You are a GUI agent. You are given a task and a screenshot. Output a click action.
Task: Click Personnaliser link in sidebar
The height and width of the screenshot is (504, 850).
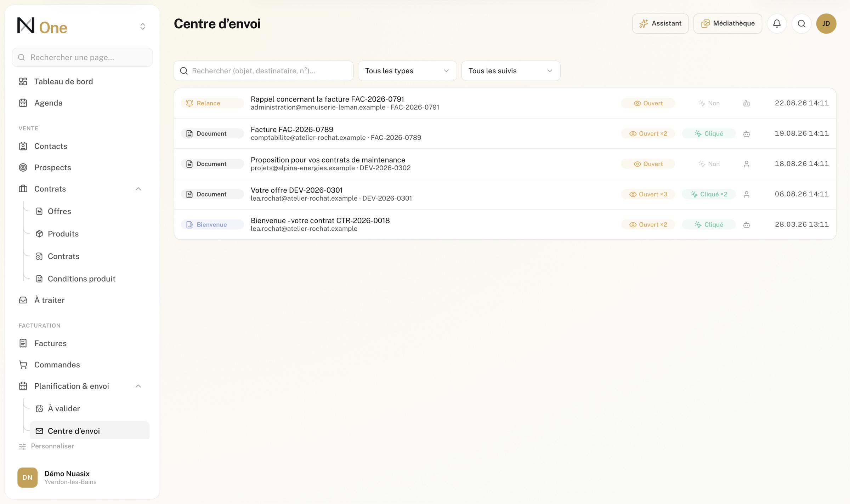point(46,446)
